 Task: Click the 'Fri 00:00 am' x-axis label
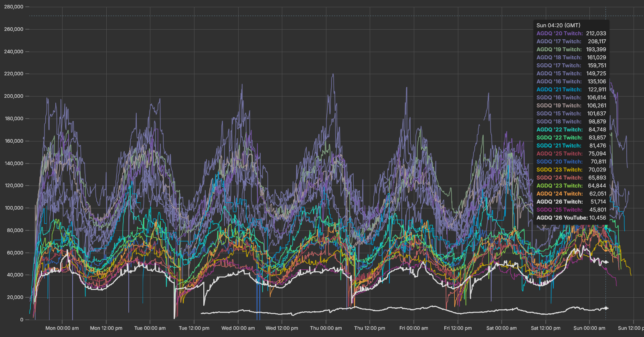tap(414, 328)
